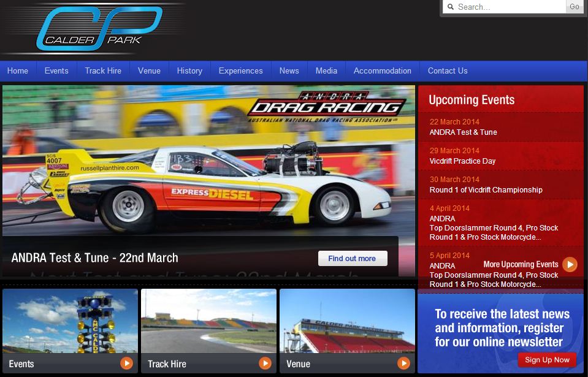Click the Track Hire thumbnail image
The image size is (588, 377).
click(x=209, y=321)
